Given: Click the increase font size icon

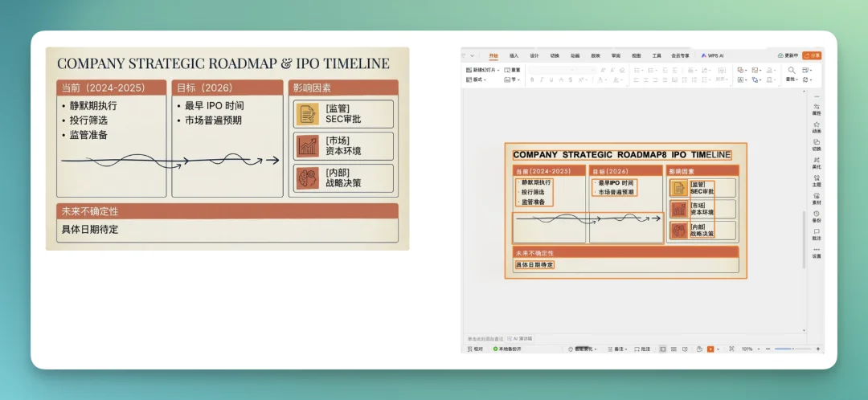Looking at the screenshot, I should 603,70.
